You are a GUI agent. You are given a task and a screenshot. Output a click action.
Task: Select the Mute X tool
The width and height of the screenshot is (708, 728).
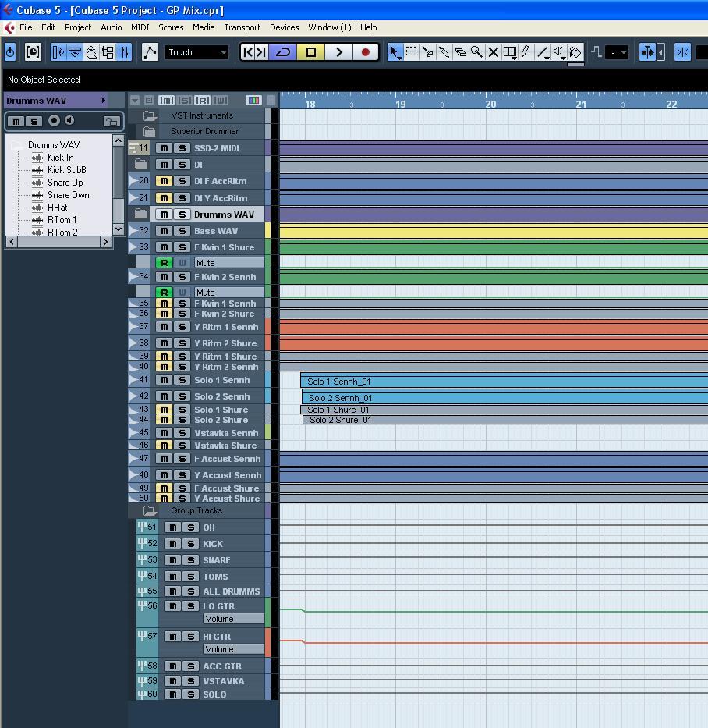(x=494, y=52)
